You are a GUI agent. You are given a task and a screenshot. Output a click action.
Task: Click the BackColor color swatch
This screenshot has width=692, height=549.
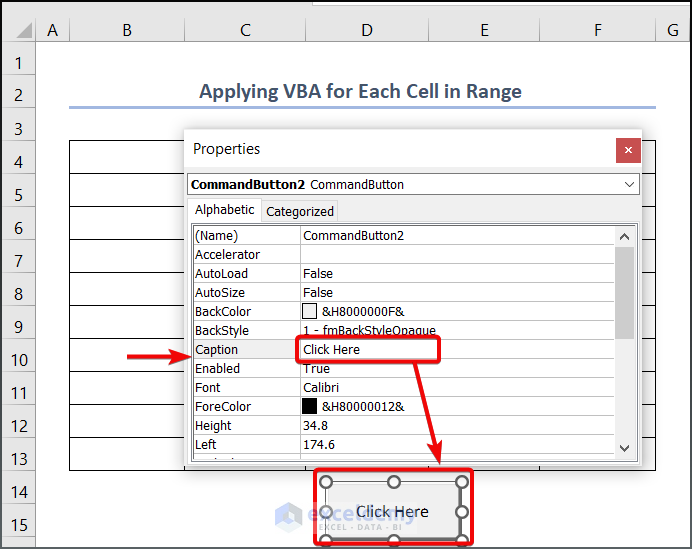click(x=310, y=312)
